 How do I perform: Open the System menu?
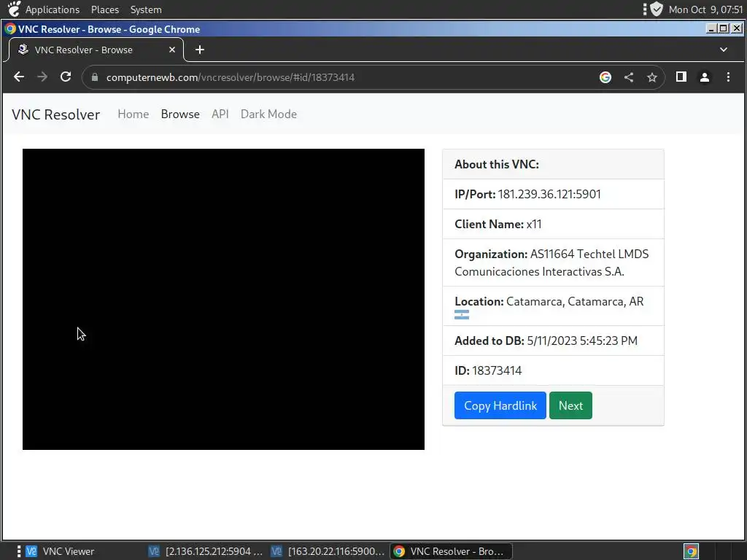(x=146, y=9)
